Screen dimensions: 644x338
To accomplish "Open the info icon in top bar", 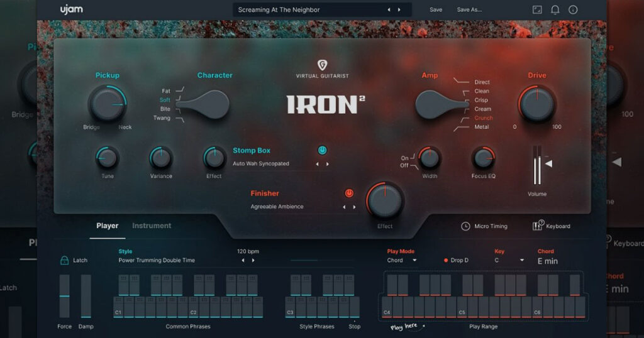I will [573, 10].
